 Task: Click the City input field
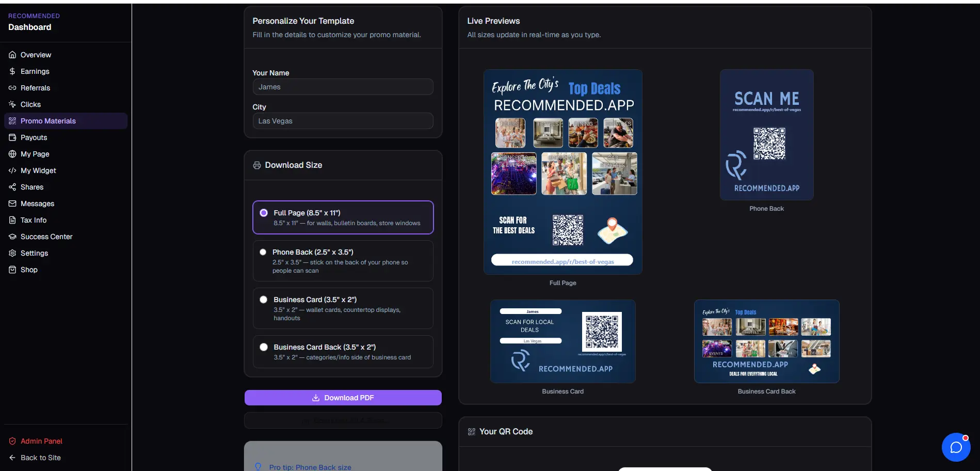point(343,121)
